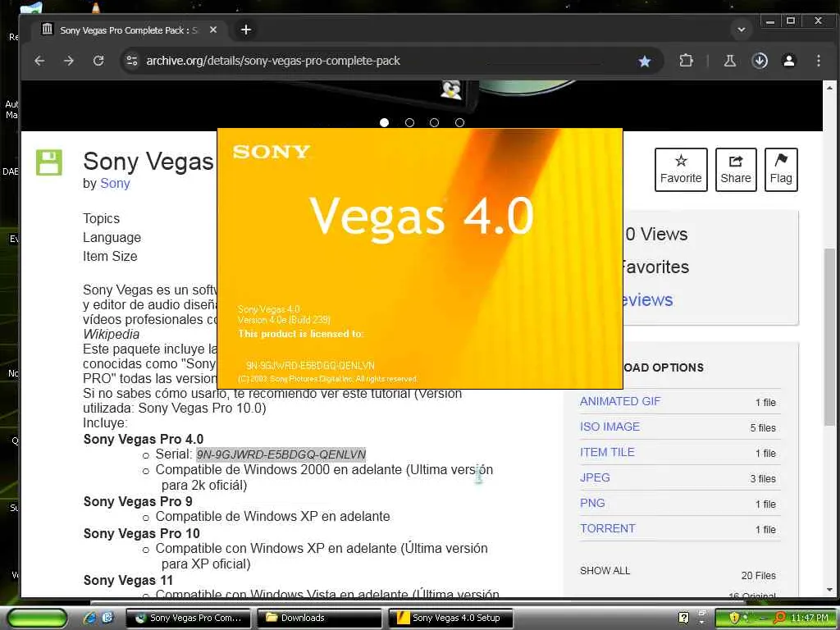This screenshot has width=840, height=630.
Task: Open the browser extensions puzzle icon
Action: point(686,61)
